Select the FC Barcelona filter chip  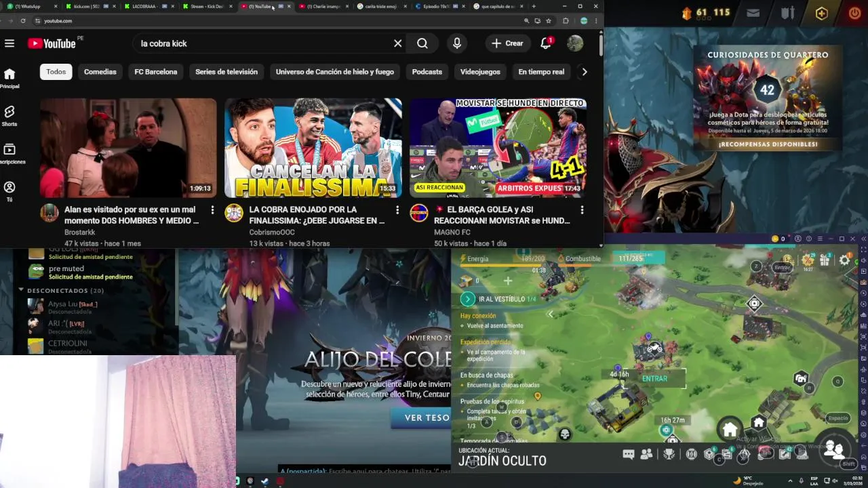(156, 72)
